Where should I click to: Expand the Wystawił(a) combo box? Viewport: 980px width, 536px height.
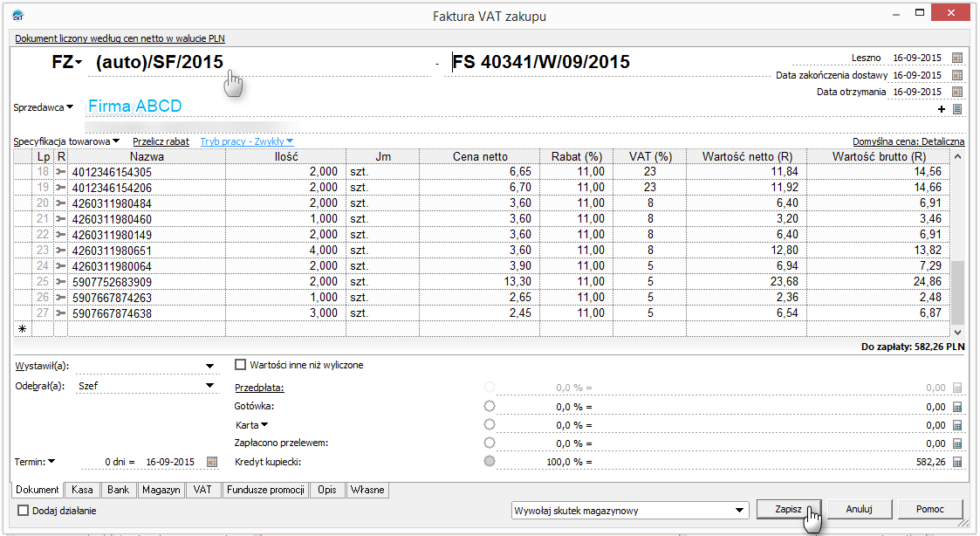210,366
